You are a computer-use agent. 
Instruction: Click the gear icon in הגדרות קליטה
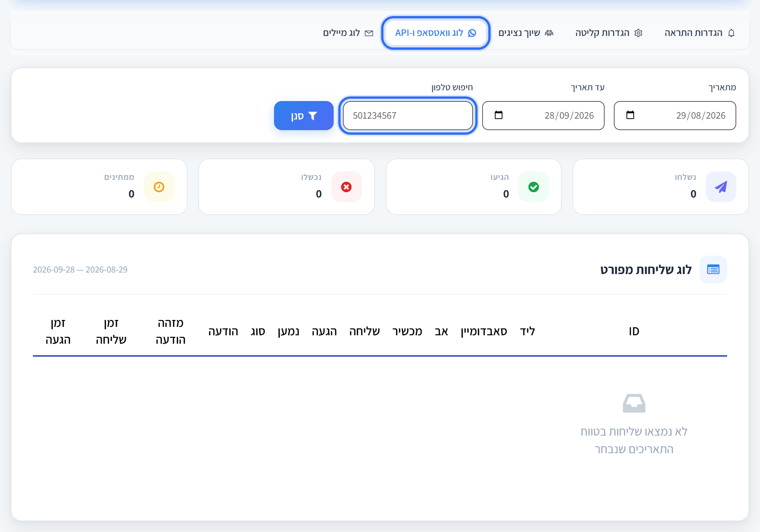click(638, 33)
